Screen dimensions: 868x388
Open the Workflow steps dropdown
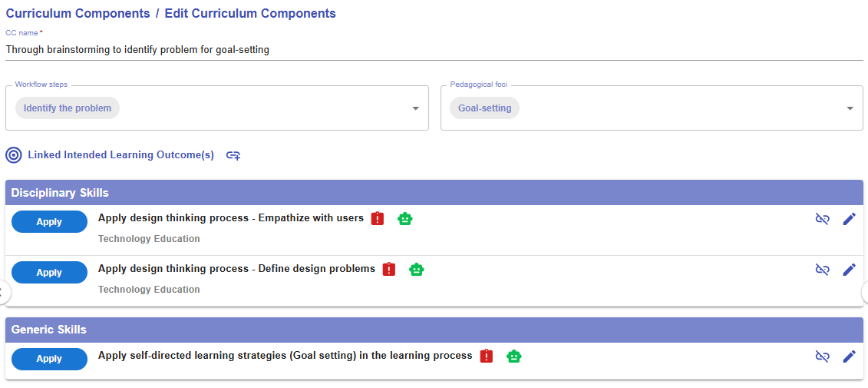point(415,108)
